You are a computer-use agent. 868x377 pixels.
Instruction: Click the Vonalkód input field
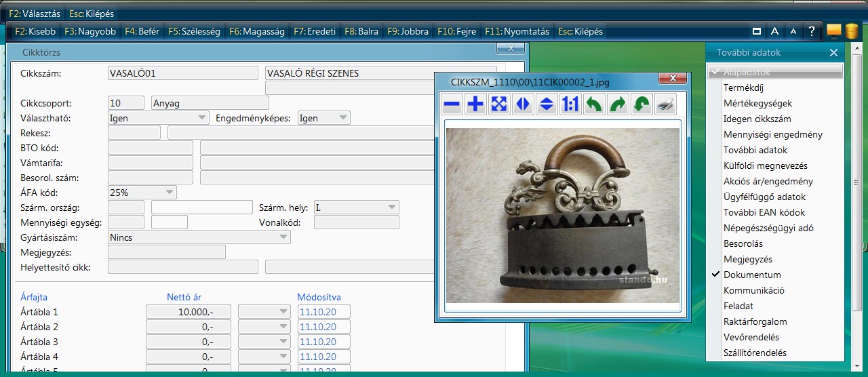(x=357, y=222)
